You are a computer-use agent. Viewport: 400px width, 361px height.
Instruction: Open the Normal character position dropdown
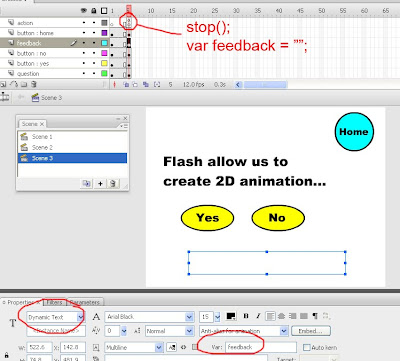tap(189, 331)
